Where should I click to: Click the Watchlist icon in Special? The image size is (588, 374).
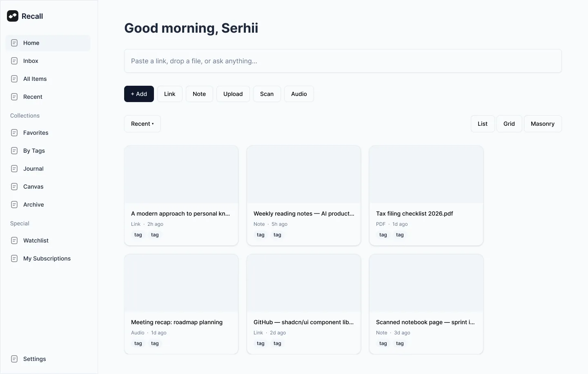coord(14,240)
